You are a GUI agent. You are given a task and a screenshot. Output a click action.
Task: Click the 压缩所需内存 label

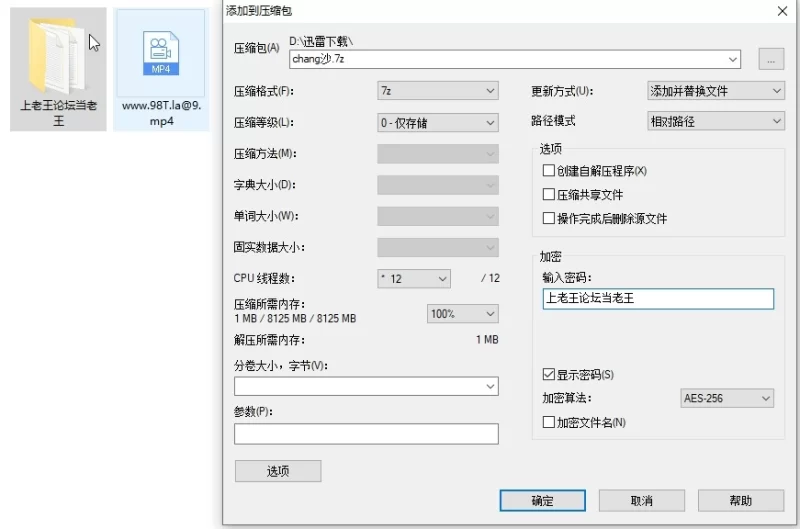(269, 305)
